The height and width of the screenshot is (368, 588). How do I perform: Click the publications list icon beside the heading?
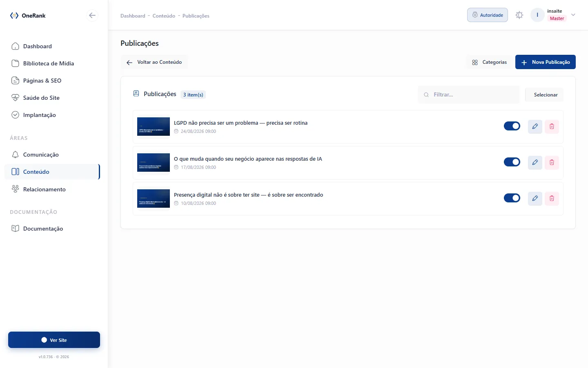136,94
